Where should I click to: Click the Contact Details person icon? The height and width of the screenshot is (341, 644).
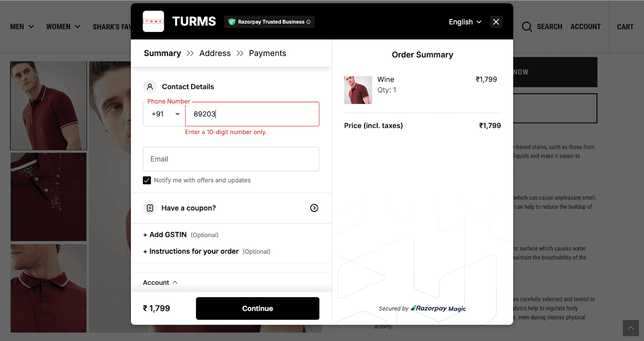pyautogui.click(x=150, y=86)
